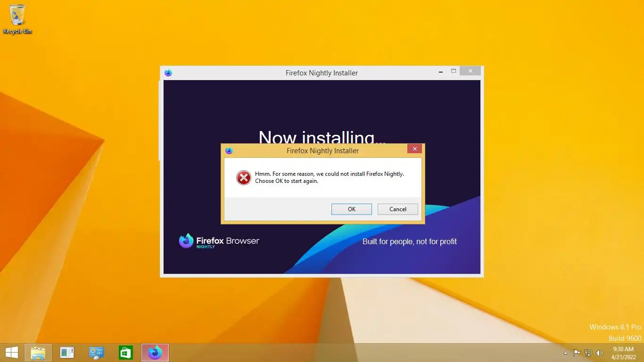This screenshot has width=644, height=362.
Task: Minimize the main Firefox Nightly Installer window
Action: (441, 72)
